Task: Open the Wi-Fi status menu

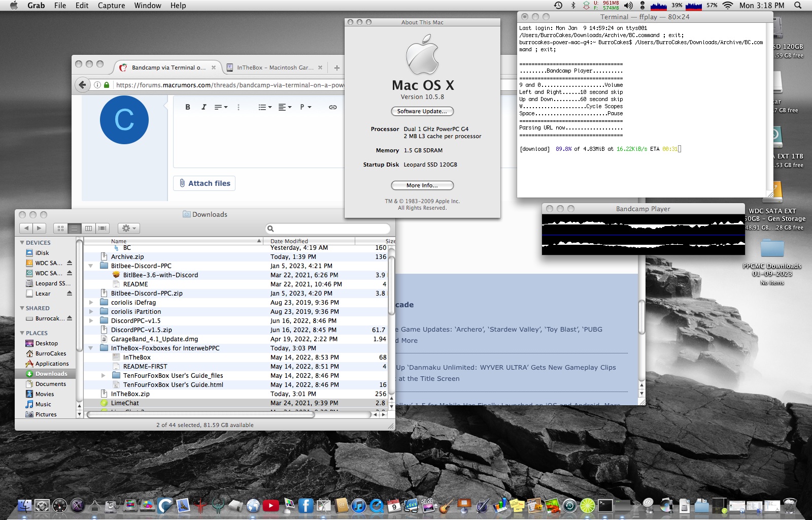Action: pyautogui.click(x=728, y=5)
